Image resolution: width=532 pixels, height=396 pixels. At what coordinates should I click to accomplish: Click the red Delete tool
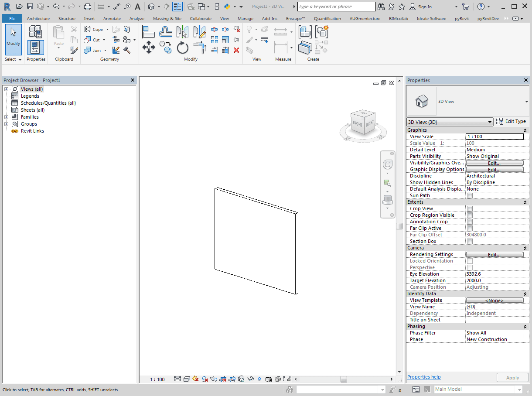(x=236, y=50)
